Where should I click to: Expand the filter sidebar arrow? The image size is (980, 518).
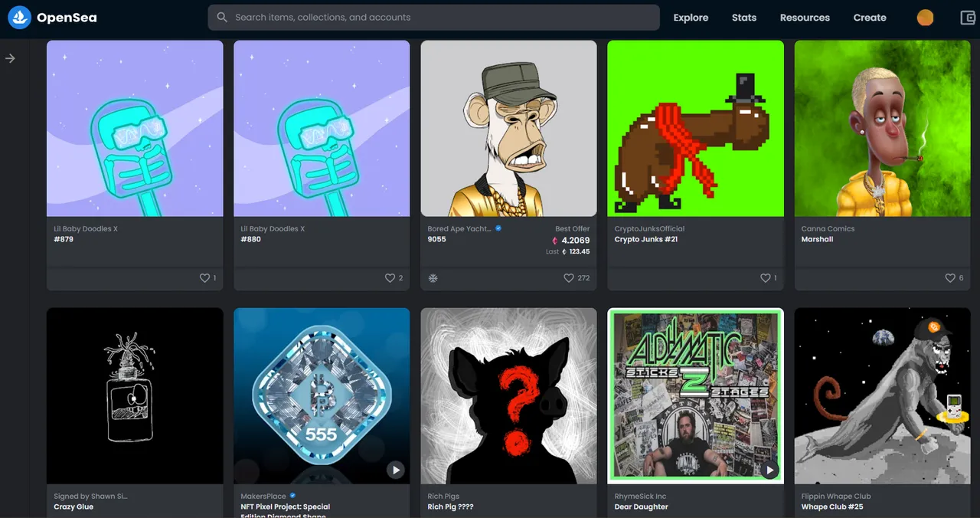pyautogui.click(x=10, y=58)
